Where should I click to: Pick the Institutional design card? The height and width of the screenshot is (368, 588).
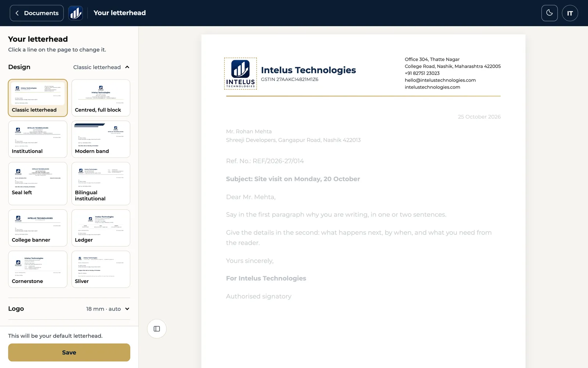[x=38, y=139]
